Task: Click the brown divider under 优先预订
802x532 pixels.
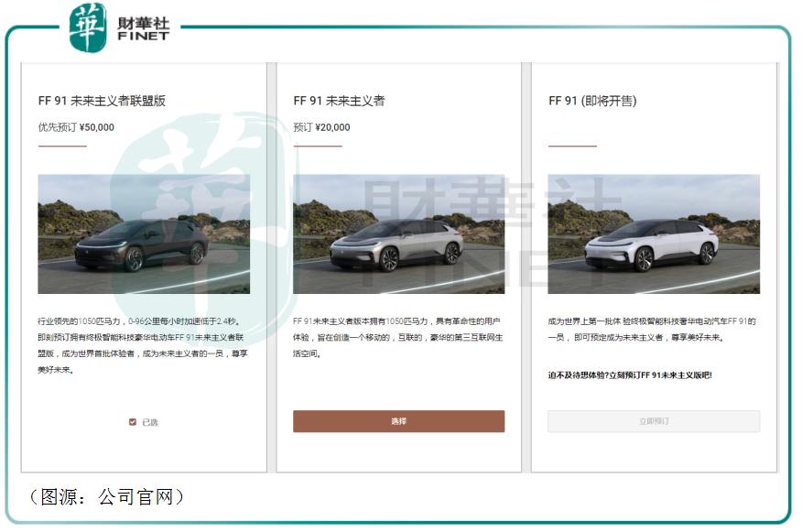Action: click(x=62, y=147)
